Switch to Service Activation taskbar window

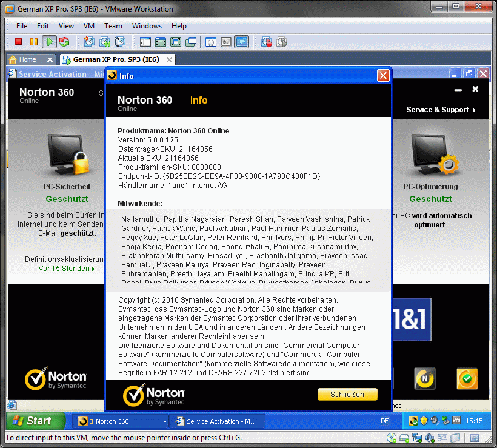pos(217,421)
